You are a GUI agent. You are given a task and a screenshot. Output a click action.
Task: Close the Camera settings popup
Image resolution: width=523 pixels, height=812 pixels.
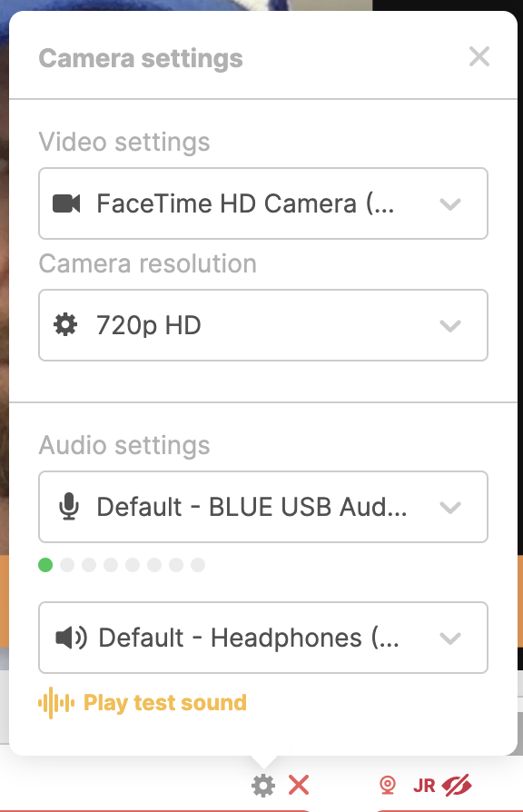(x=479, y=57)
